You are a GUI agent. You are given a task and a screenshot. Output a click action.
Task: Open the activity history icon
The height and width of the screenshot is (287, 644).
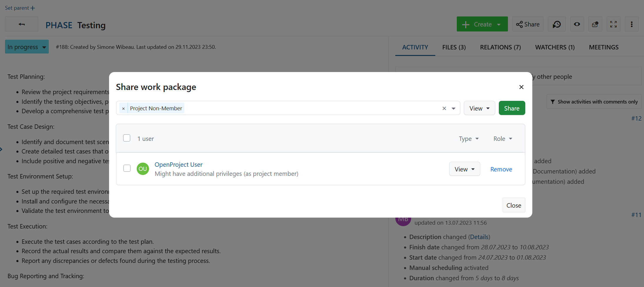tap(557, 24)
